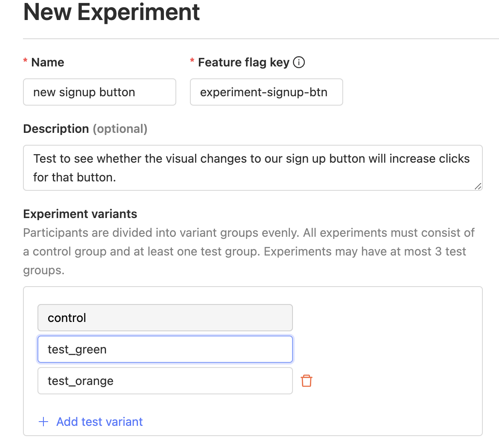This screenshot has width=499, height=448.
Task: Click the '(optional)' hint text
Action: pyautogui.click(x=120, y=129)
